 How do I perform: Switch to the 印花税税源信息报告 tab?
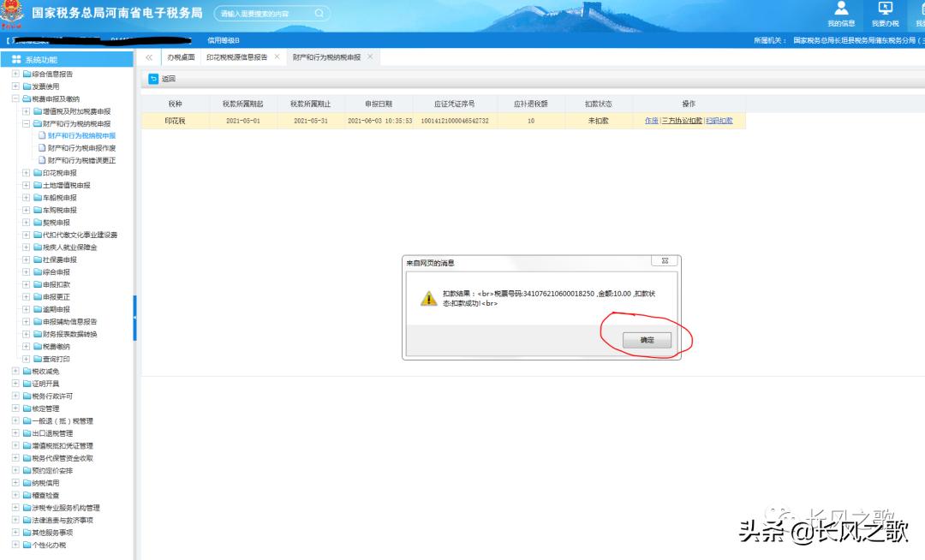click(236, 57)
